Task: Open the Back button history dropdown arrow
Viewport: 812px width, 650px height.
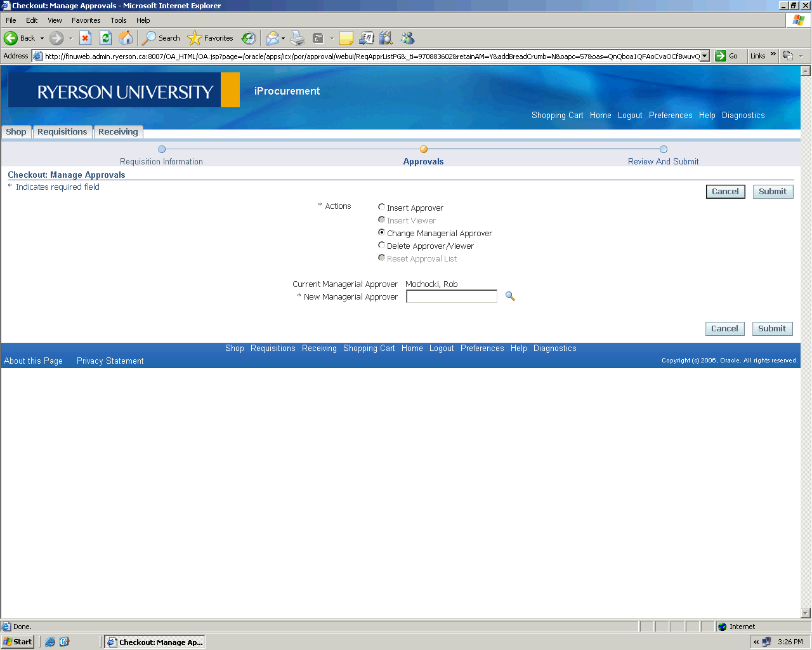Action: [43, 38]
